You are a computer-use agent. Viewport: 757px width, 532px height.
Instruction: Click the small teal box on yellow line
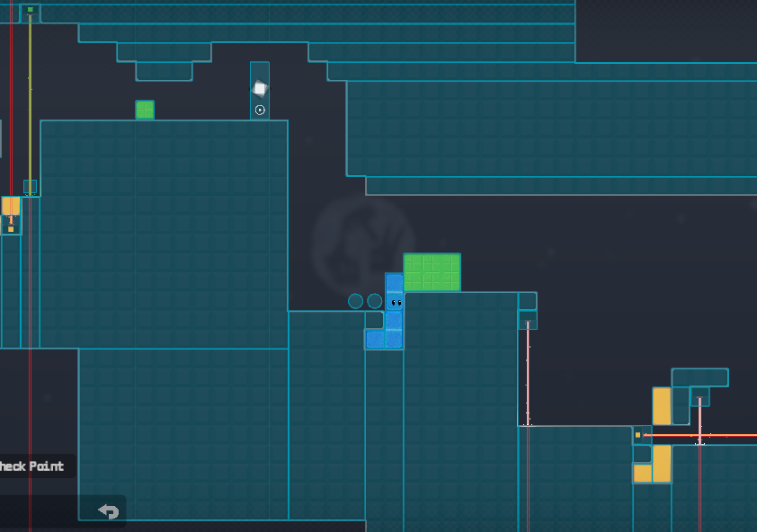[x=30, y=187]
